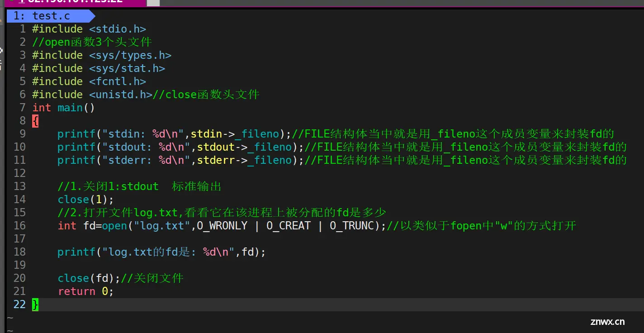The image size is (644, 333).
Task: Click comment //1.关闭1:stdout 标准输出
Action: [x=139, y=186]
